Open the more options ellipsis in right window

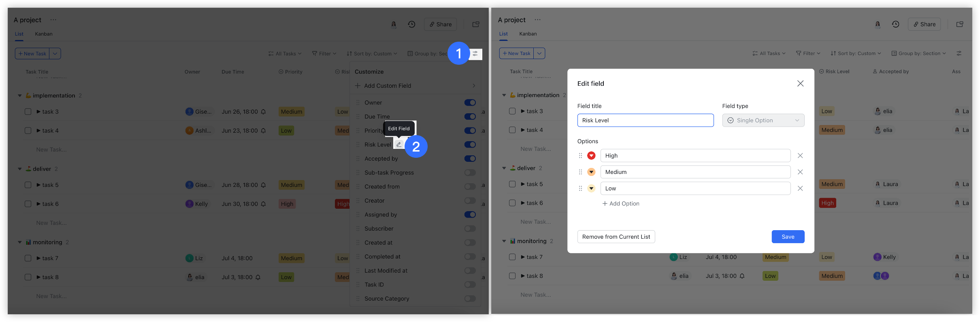[x=537, y=20]
